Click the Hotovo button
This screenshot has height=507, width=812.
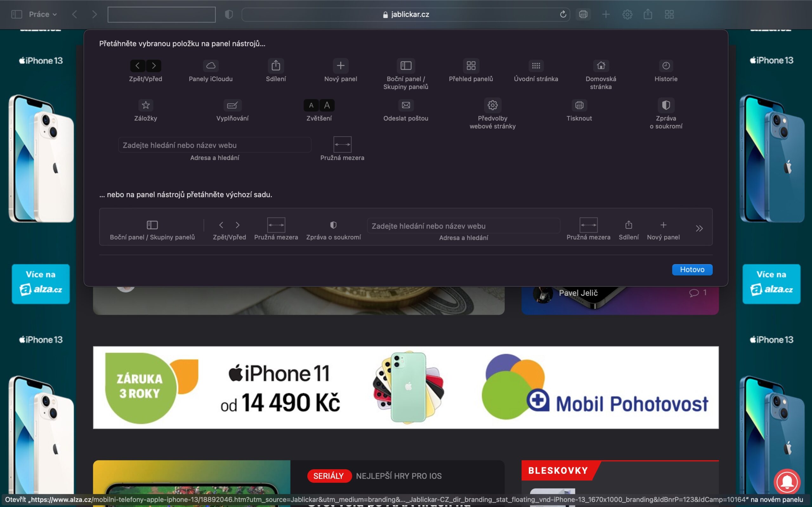tap(692, 269)
